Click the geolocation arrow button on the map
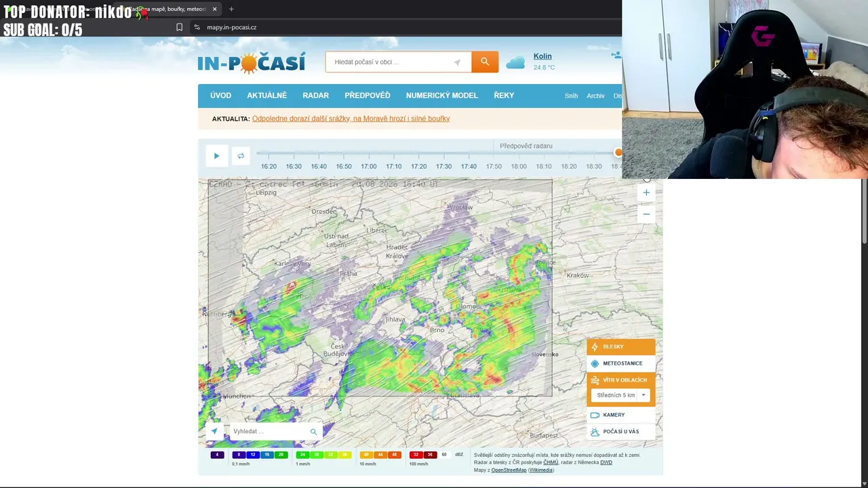The image size is (868, 488). pos(214,431)
